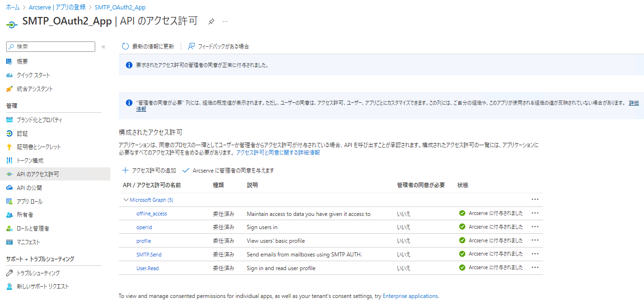The image size is (644, 305).
Task: Click the granted status for User.Read
Action: tap(491, 267)
